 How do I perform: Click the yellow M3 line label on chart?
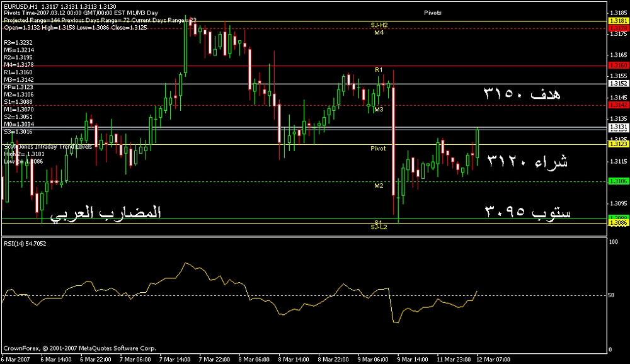pyautogui.click(x=379, y=110)
